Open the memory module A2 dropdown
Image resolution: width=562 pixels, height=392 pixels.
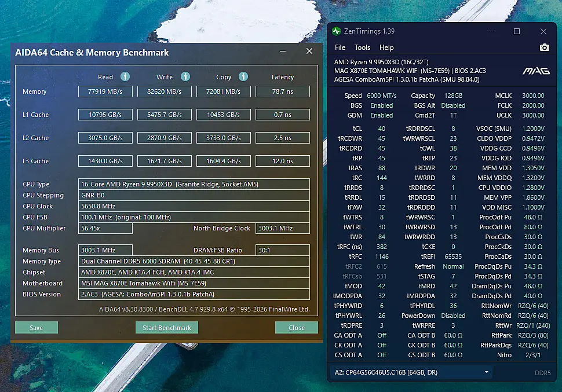[x=411, y=372]
